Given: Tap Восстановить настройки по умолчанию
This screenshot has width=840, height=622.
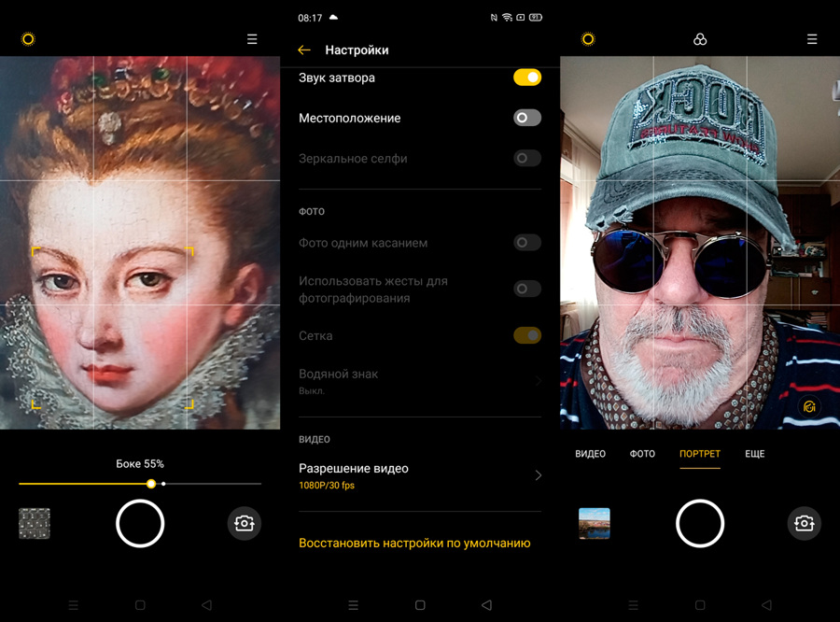Looking at the screenshot, I should point(414,543).
